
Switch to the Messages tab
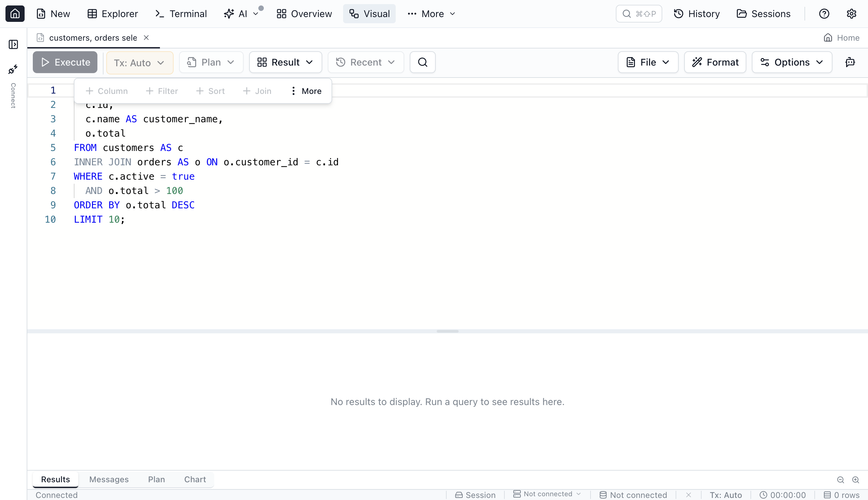click(109, 480)
